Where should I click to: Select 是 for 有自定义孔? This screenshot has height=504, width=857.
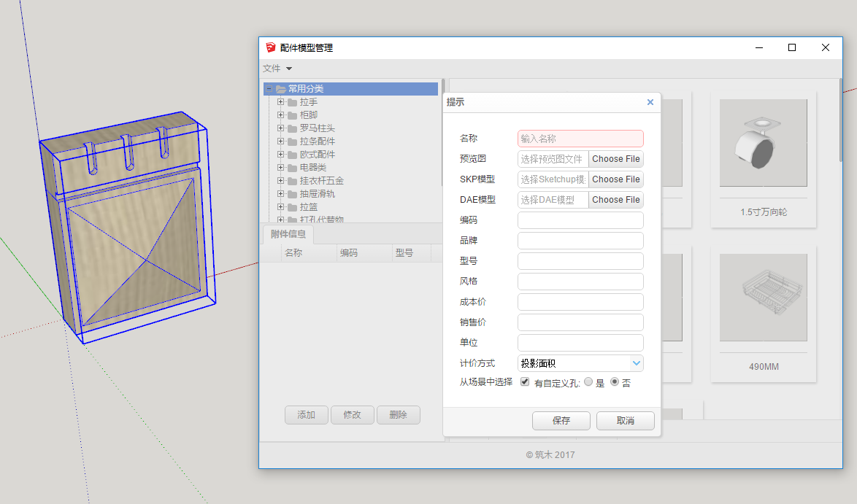(588, 382)
